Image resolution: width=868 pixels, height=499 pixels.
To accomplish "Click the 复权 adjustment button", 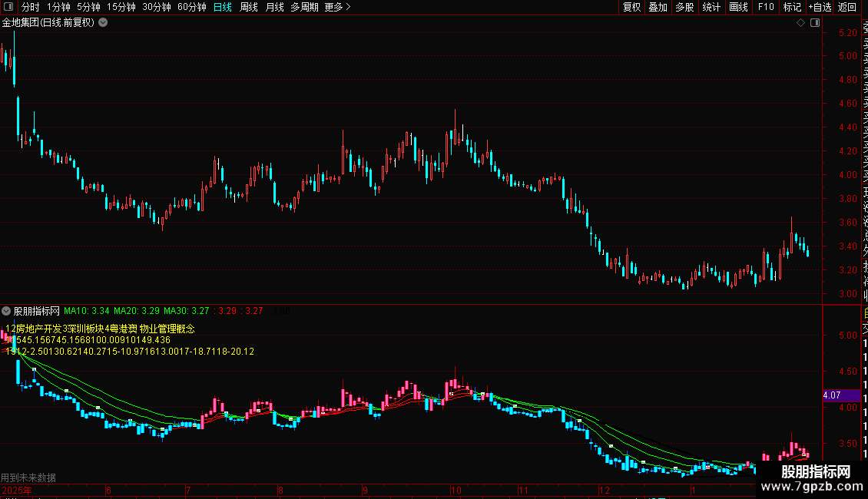I will click(631, 7).
